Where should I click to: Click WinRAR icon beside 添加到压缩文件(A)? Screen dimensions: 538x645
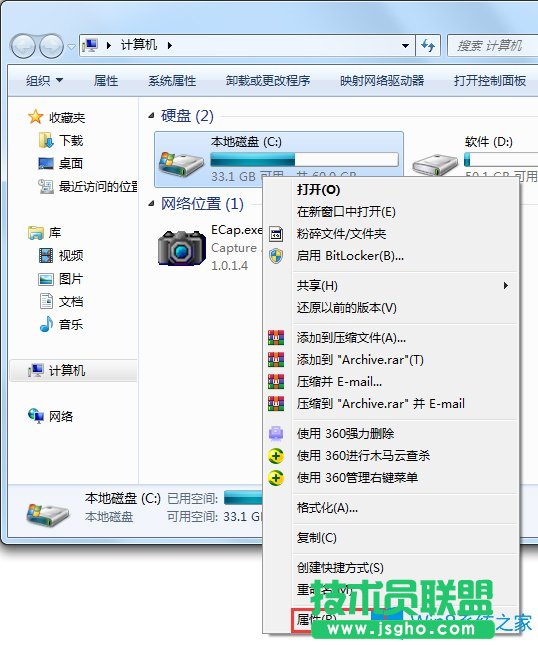(276, 338)
